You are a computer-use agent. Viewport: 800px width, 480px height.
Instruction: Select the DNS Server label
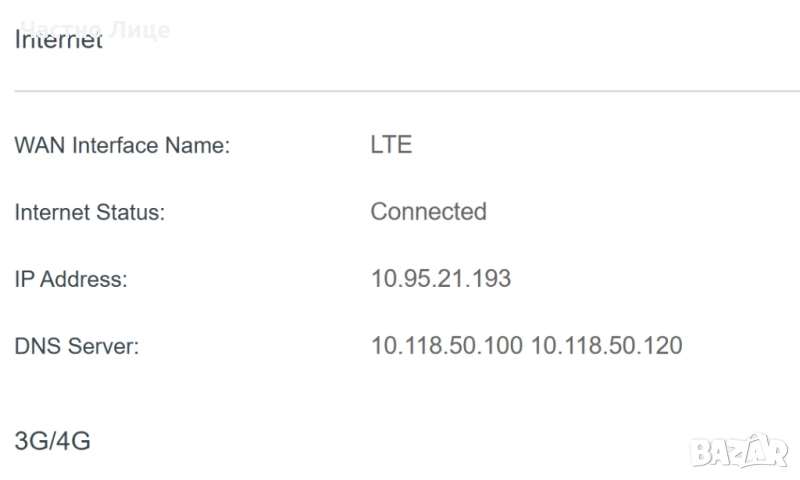click(x=76, y=347)
